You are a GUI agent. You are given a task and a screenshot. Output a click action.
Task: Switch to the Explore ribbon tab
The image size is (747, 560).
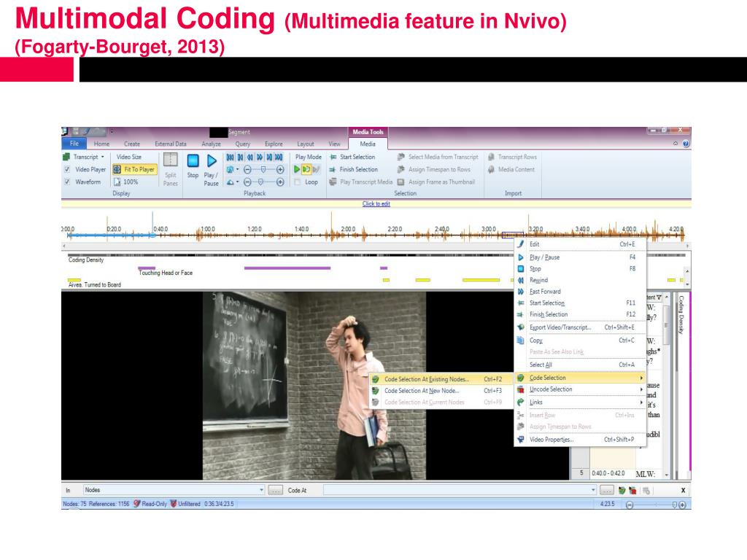274,144
